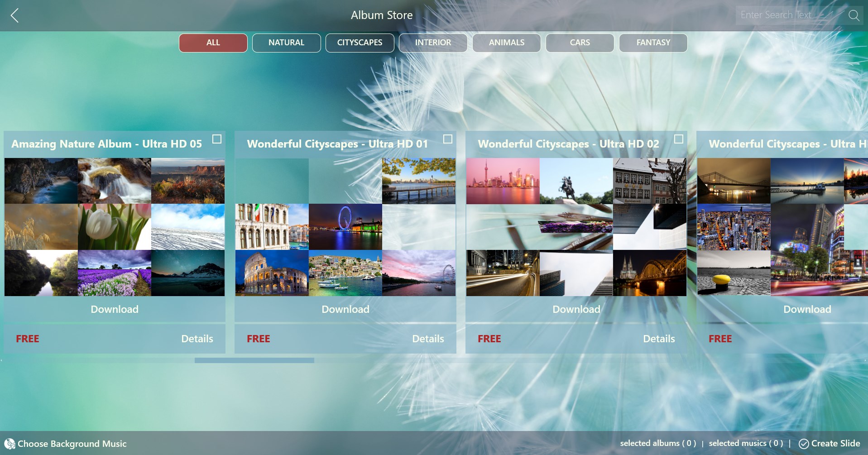View Details of Amazing Nature Album 05

[x=197, y=339]
